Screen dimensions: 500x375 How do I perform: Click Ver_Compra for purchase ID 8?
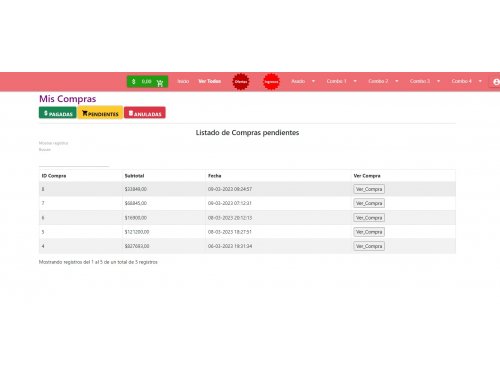(369, 189)
